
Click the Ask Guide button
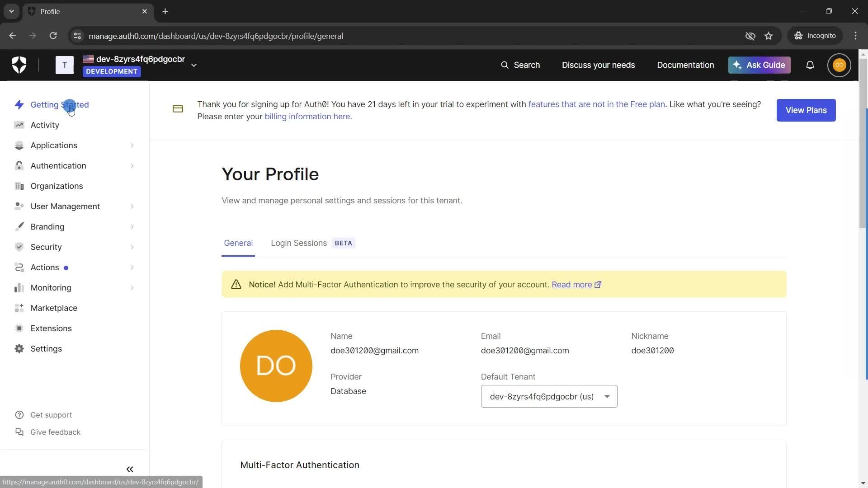coord(759,65)
